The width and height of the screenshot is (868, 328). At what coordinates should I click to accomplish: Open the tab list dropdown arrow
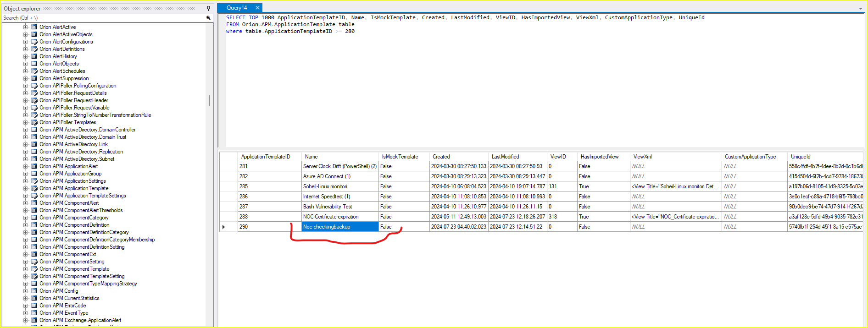[x=860, y=9]
